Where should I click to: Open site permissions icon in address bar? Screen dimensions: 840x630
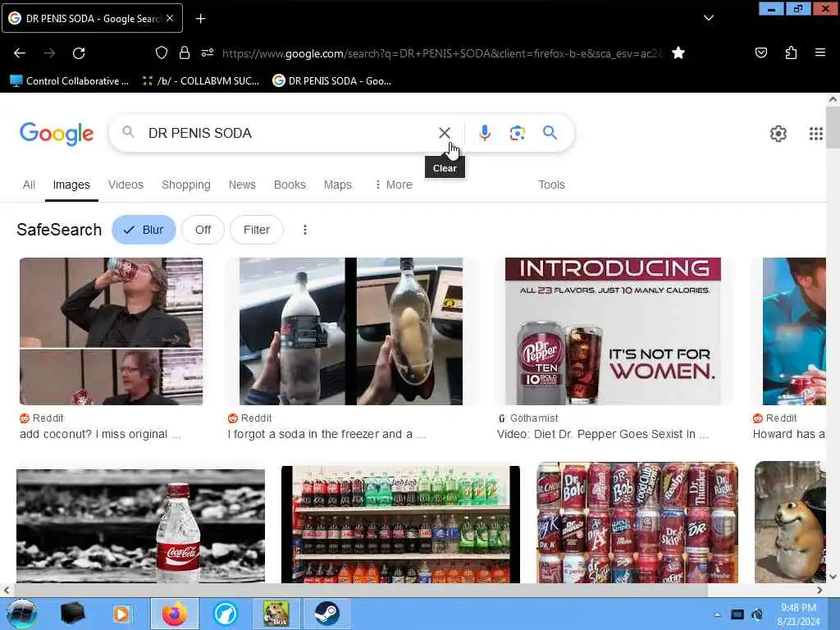click(x=208, y=52)
